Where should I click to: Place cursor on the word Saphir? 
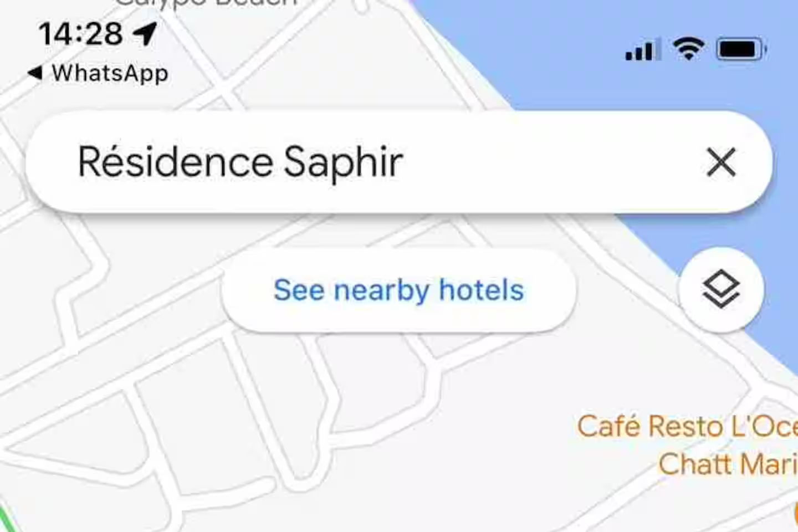(x=343, y=162)
